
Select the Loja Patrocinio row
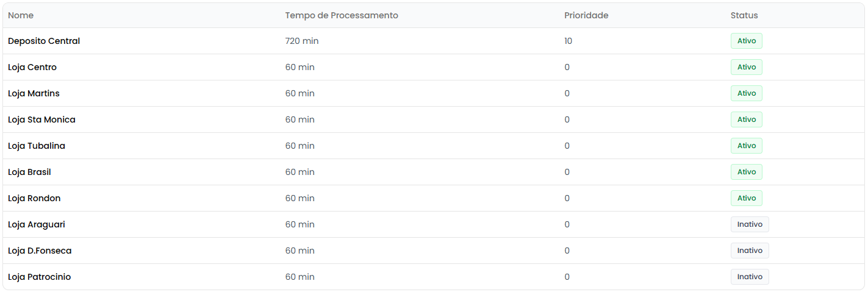tap(39, 277)
